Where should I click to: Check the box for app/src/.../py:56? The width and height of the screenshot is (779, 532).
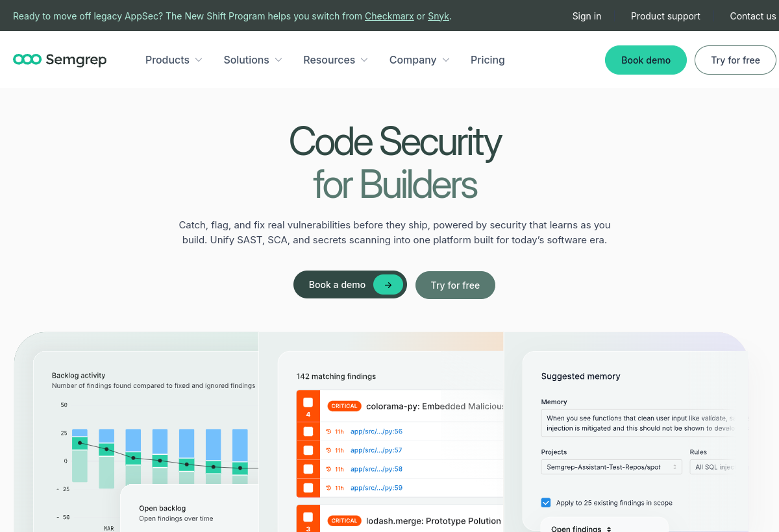click(308, 431)
